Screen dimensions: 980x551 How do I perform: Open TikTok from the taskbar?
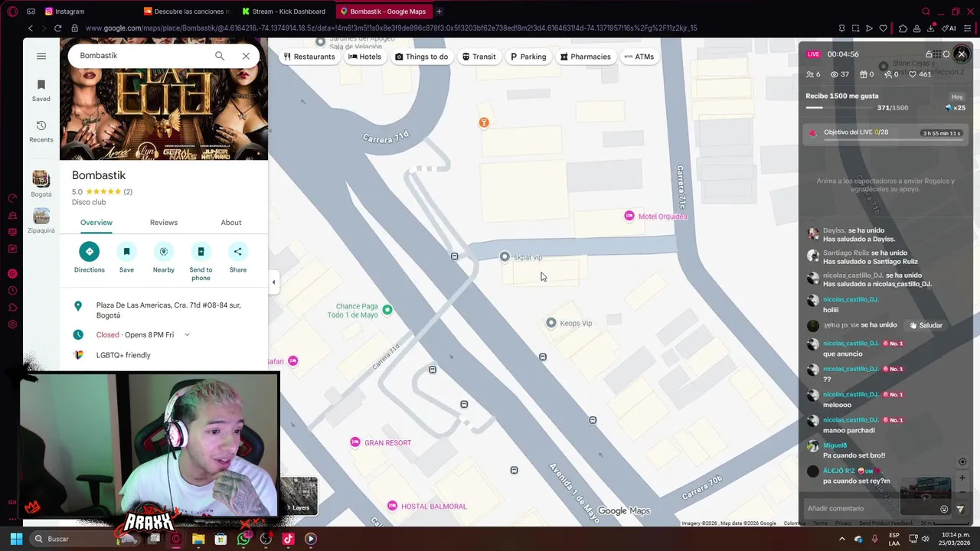(x=288, y=539)
